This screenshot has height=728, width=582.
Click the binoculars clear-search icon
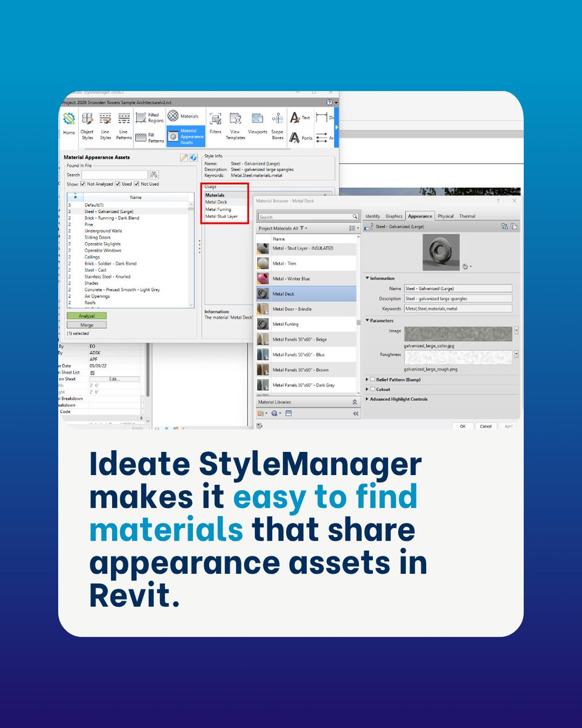[x=154, y=175]
